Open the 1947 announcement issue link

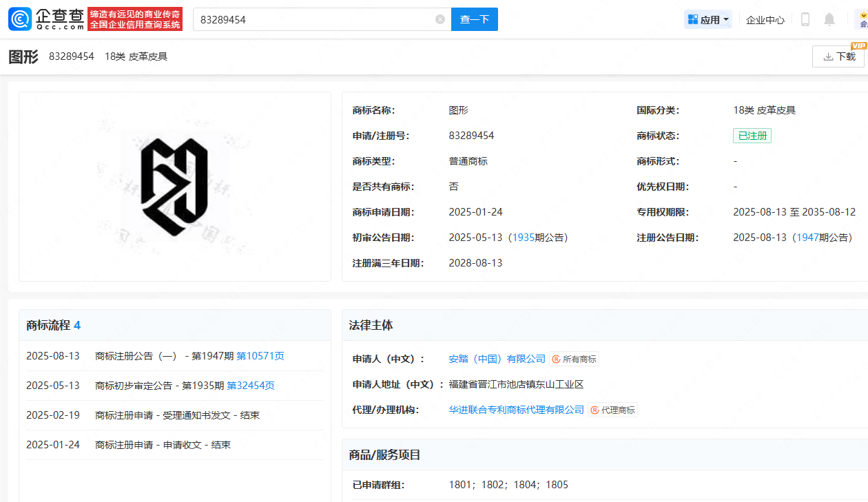(x=808, y=238)
